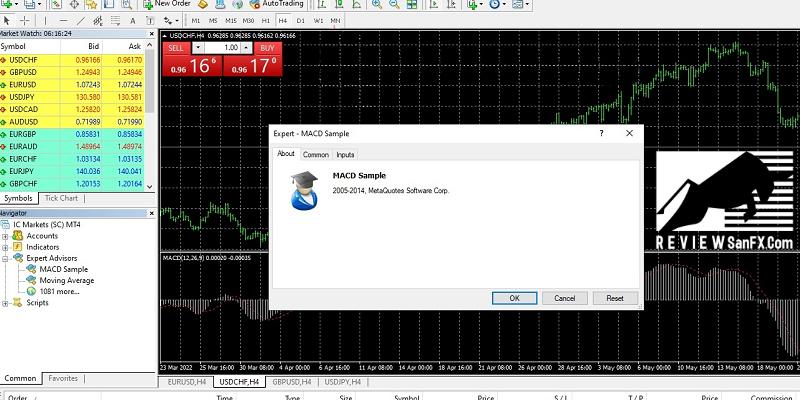Switch to the Common tab in dialog

tap(316, 155)
